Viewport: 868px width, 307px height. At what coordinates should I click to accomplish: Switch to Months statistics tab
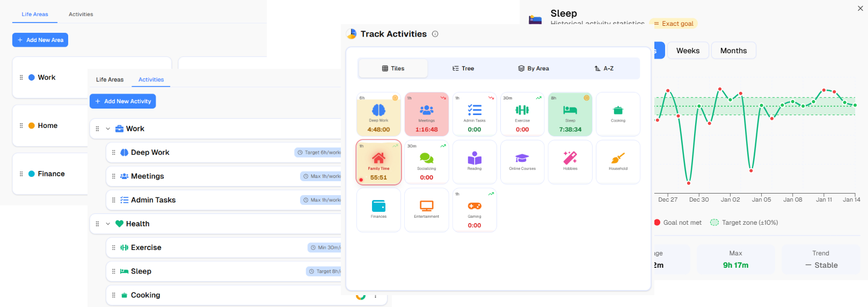tap(733, 51)
